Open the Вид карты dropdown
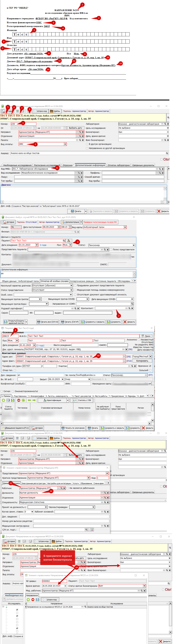The height and width of the screenshot is (644, 173). tap(125, 227)
